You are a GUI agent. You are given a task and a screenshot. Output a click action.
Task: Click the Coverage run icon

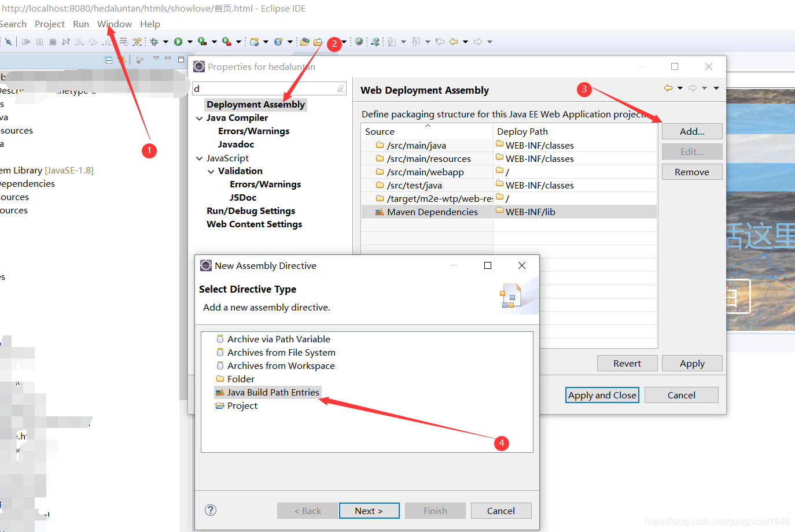click(x=202, y=42)
